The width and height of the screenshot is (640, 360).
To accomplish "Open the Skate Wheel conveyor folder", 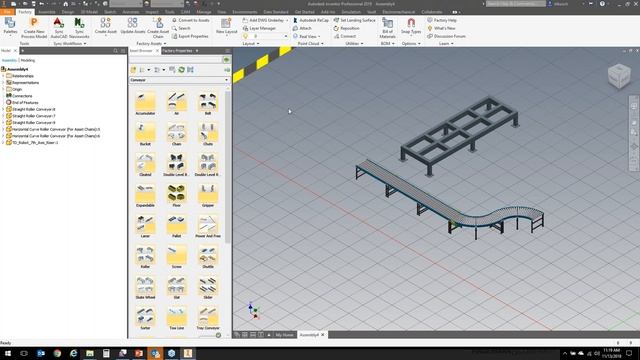I will point(145,287).
